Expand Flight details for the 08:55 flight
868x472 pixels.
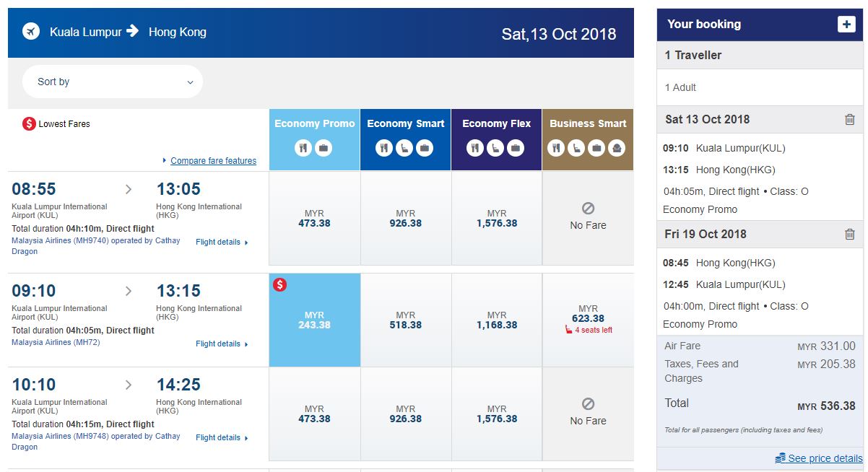point(222,242)
